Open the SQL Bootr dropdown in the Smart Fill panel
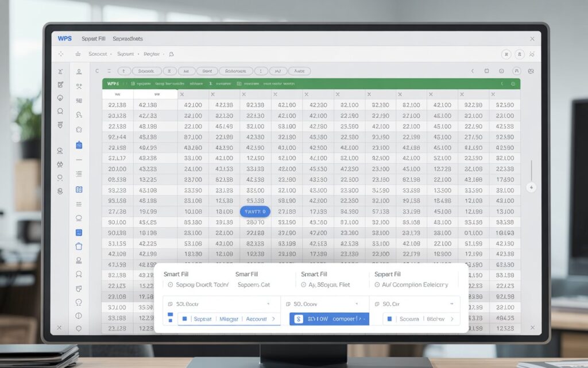Viewport: 588px width, 368px height. [x=219, y=304]
